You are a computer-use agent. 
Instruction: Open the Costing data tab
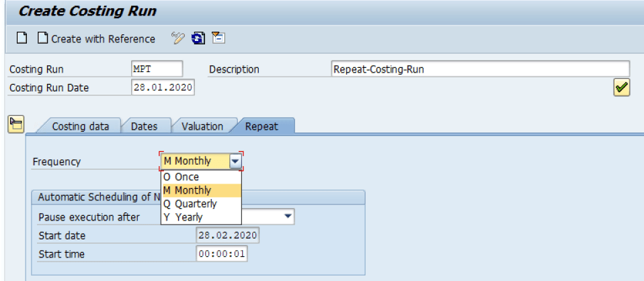pyautogui.click(x=80, y=126)
